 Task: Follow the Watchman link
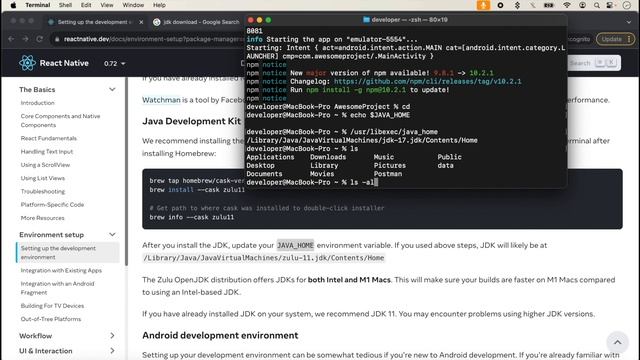click(161, 100)
